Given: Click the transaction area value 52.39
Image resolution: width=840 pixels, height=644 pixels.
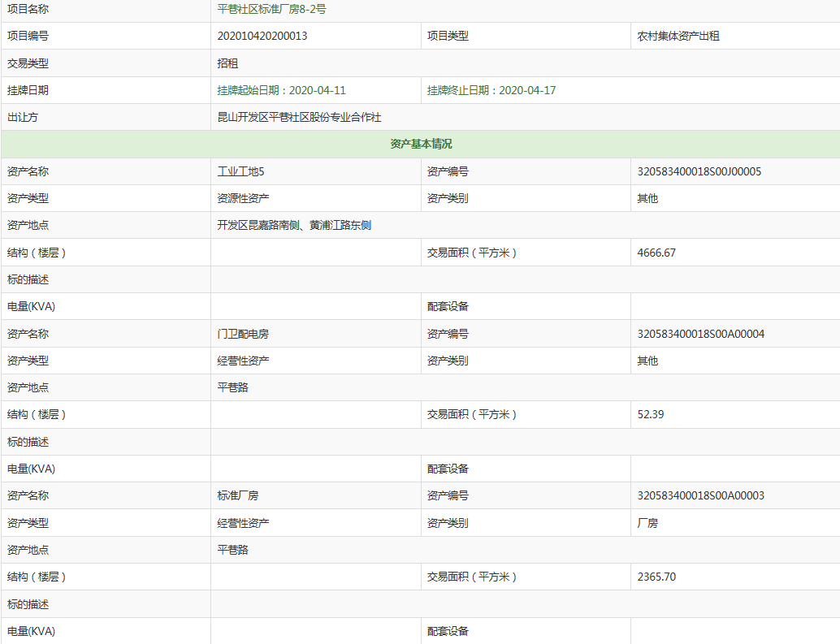Looking at the screenshot, I should coord(651,414).
